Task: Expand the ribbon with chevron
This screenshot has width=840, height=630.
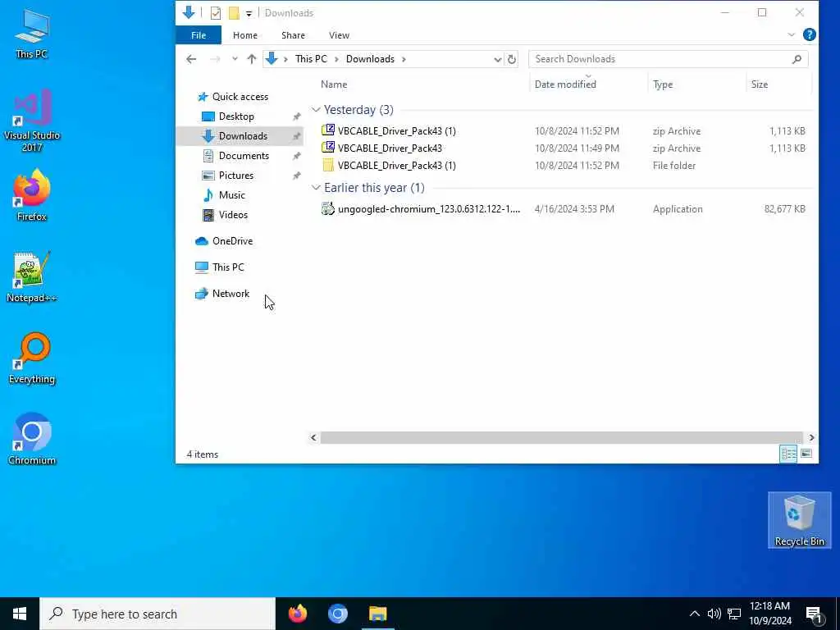Action: coord(792,34)
